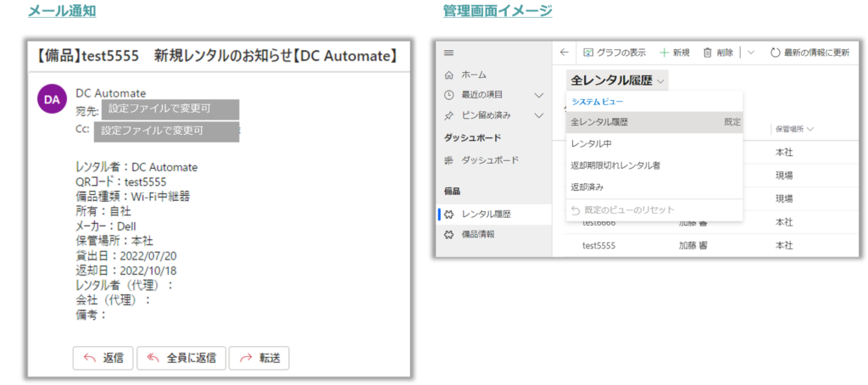
Task: Expand the chevron next to 削除
Action: [750, 53]
